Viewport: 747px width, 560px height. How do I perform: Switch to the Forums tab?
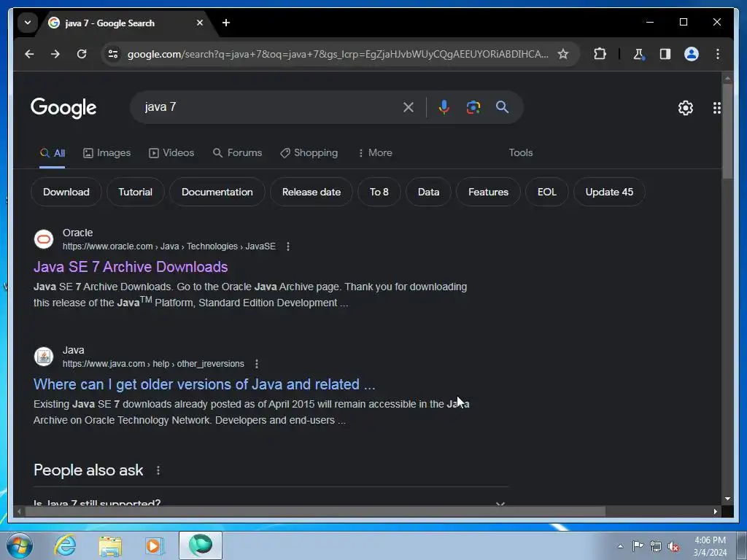[x=237, y=153]
